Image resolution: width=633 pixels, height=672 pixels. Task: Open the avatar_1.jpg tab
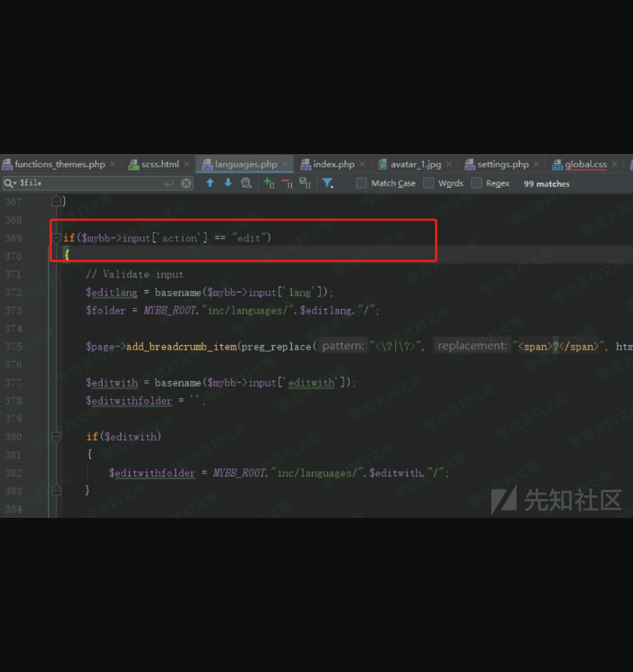coord(415,164)
